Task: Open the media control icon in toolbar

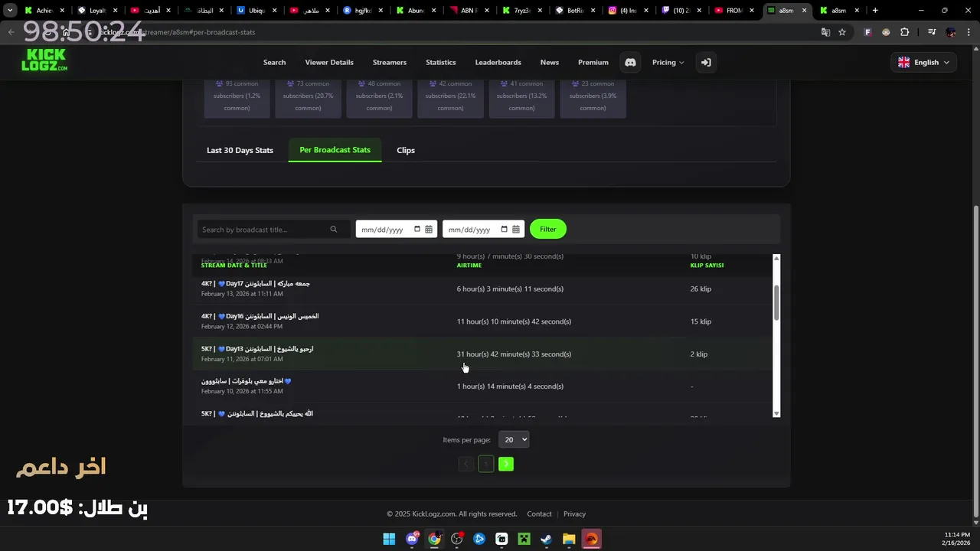Action: [x=932, y=32]
